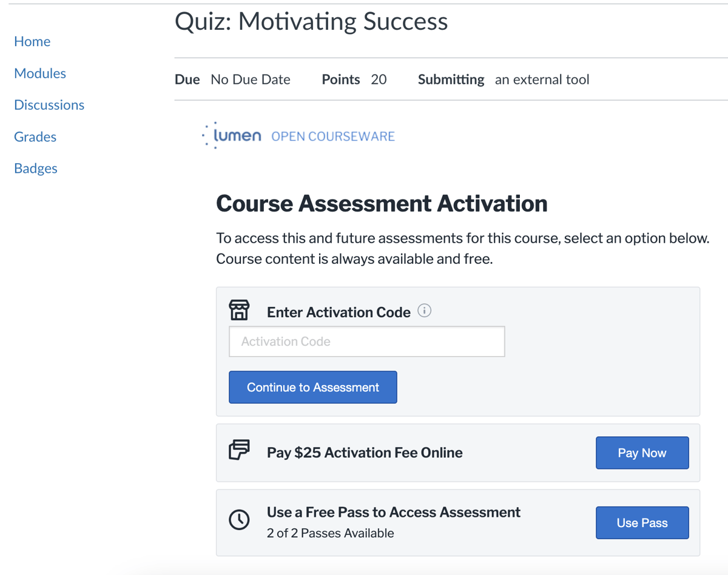Click the Lumen Open Courseware logo

(298, 135)
